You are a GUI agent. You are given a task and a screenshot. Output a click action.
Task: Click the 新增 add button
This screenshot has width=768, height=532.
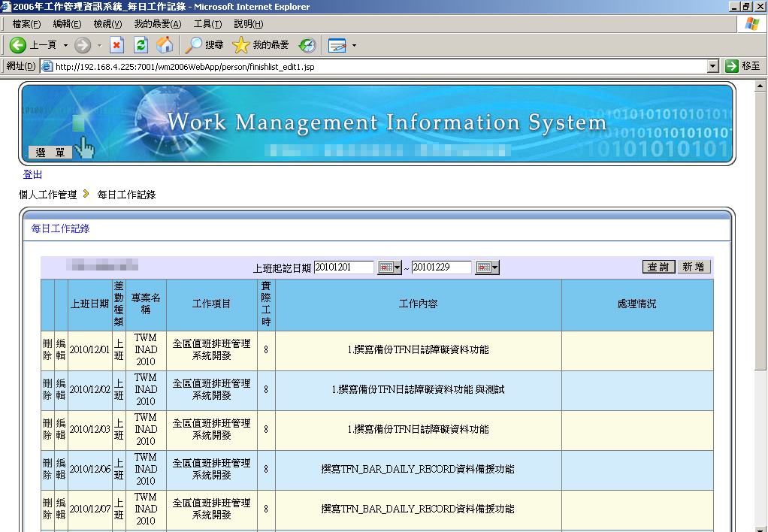(693, 267)
